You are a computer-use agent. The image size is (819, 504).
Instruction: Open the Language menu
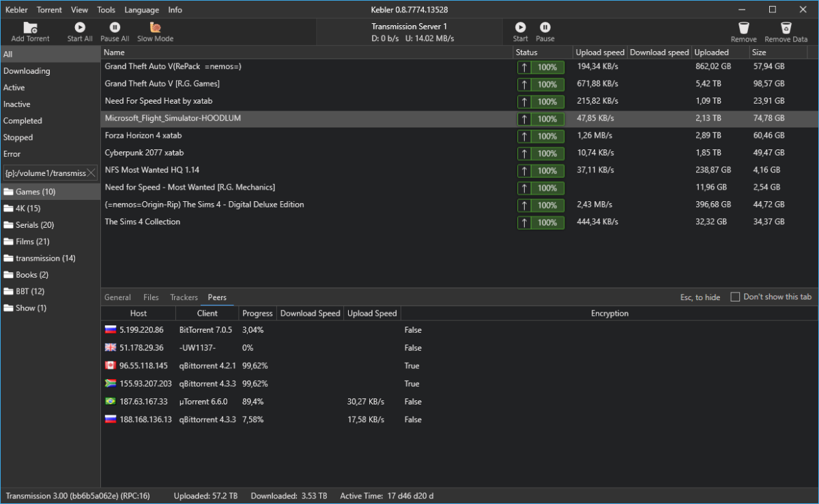click(x=142, y=10)
